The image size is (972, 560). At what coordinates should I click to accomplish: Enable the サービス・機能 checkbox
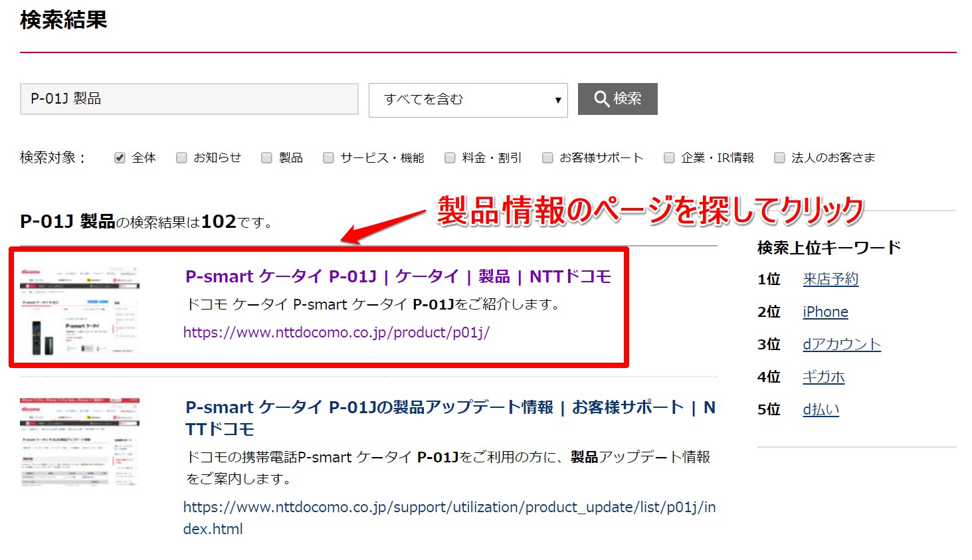point(328,157)
